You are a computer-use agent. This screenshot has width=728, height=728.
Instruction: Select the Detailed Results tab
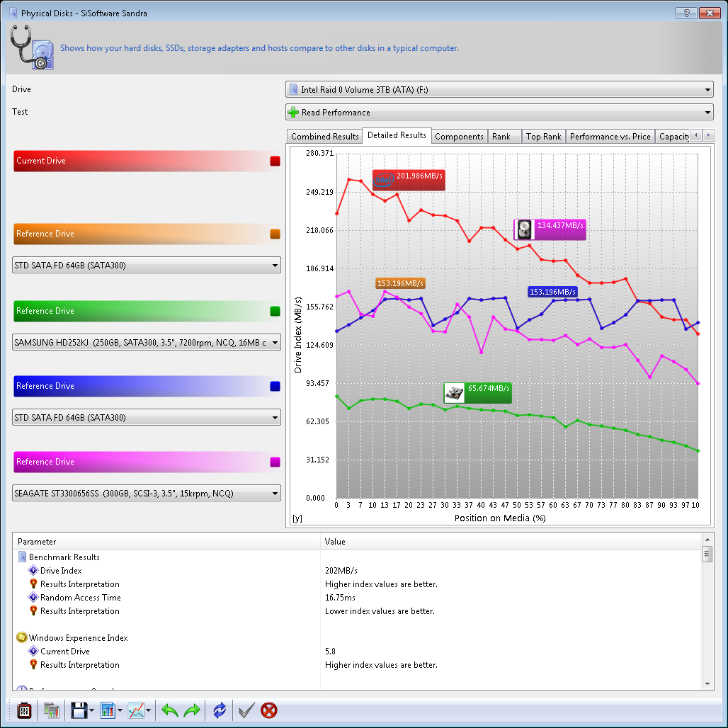[397, 135]
